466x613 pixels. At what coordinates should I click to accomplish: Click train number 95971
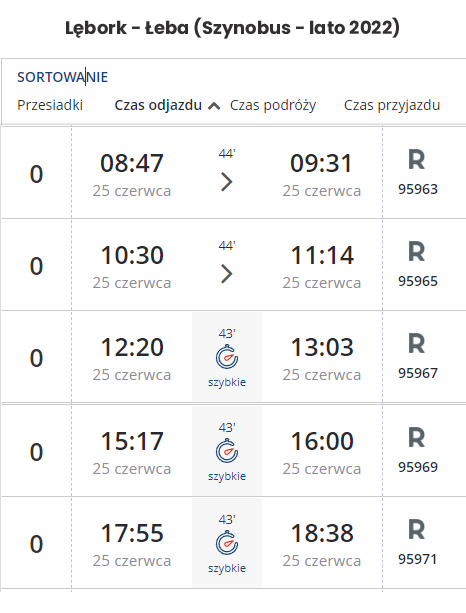pyautogui.click(x=418, y=559)
